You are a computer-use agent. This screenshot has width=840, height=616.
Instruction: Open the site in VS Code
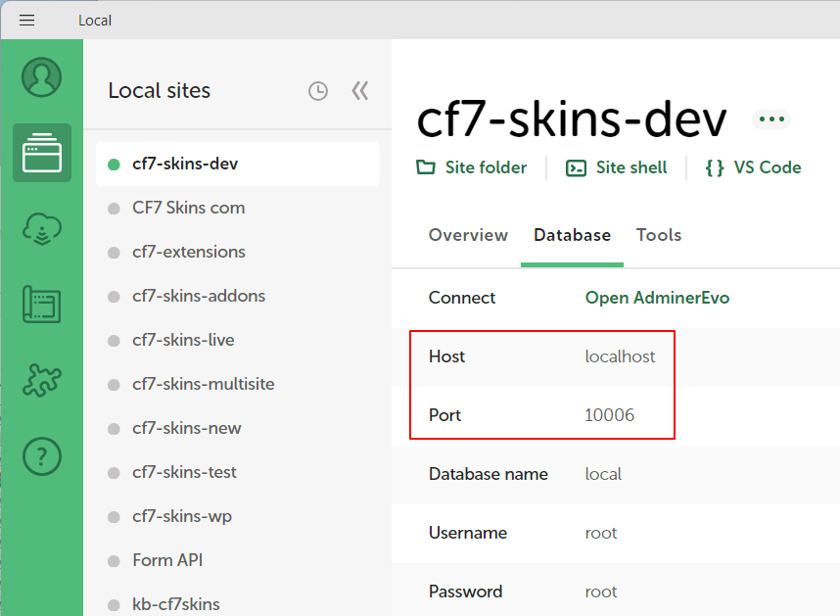tap(753, 167)
